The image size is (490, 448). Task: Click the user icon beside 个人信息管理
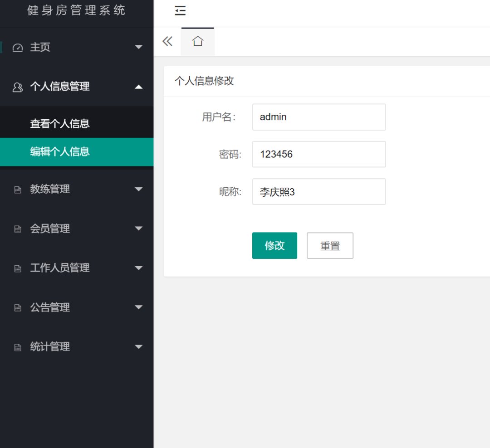click(x=18, y=87)
